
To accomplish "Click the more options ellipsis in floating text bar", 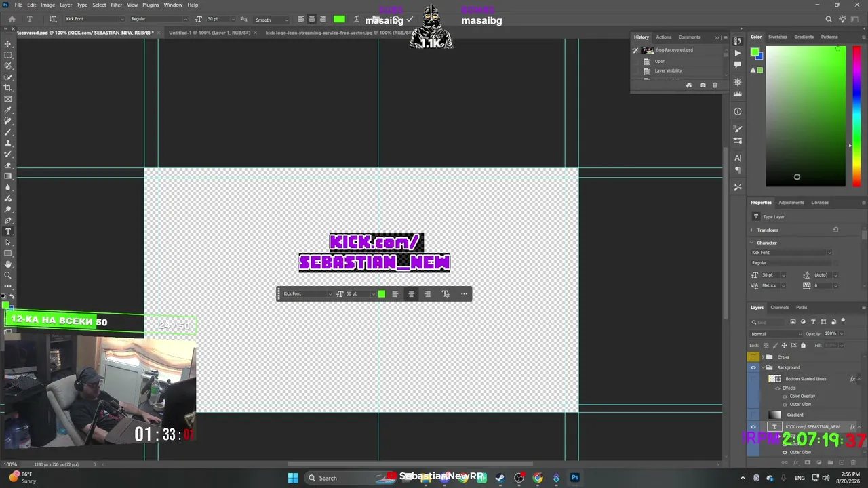I will tap(464, 293).
